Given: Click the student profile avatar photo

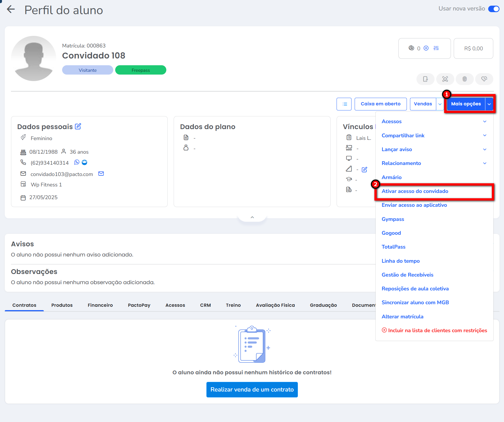Looking at the screenshot, I should click(34, 58).
